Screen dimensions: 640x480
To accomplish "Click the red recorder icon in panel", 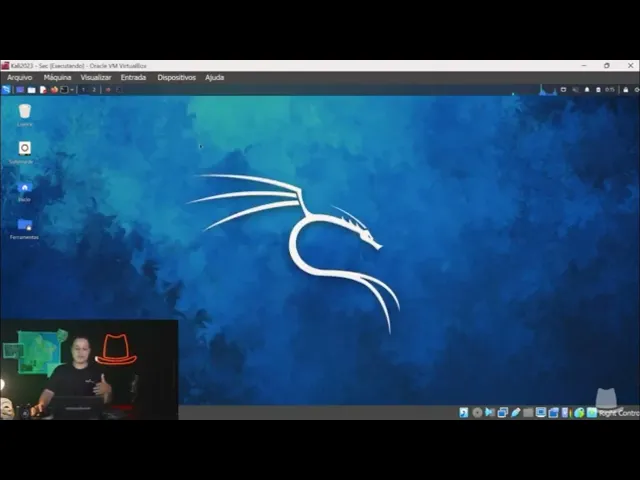I will tap(108, 90).
